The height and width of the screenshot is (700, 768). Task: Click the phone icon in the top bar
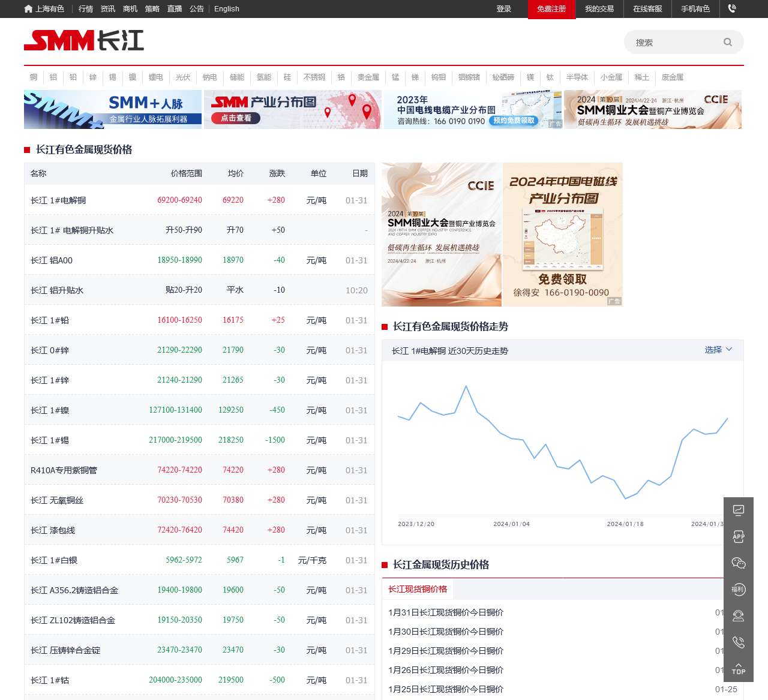click(x=732, y=9)
